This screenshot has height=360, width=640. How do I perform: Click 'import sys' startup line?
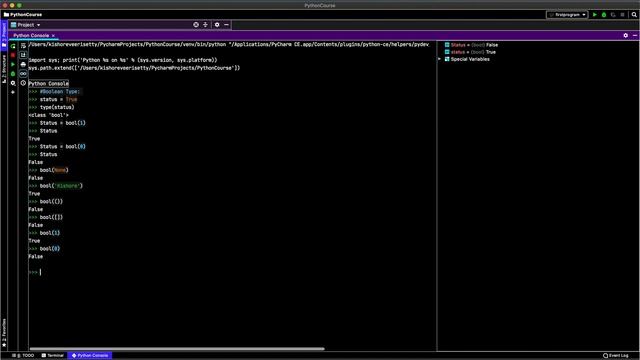123,60
